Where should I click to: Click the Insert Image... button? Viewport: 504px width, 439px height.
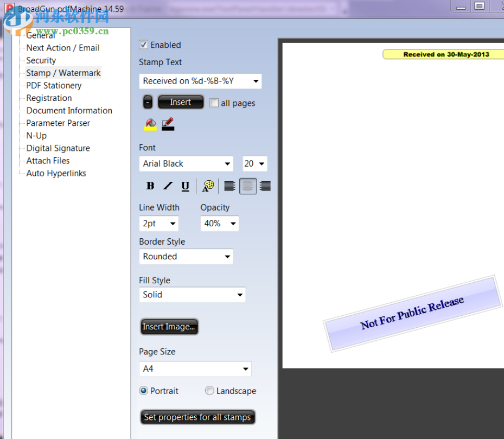[169, 327]
